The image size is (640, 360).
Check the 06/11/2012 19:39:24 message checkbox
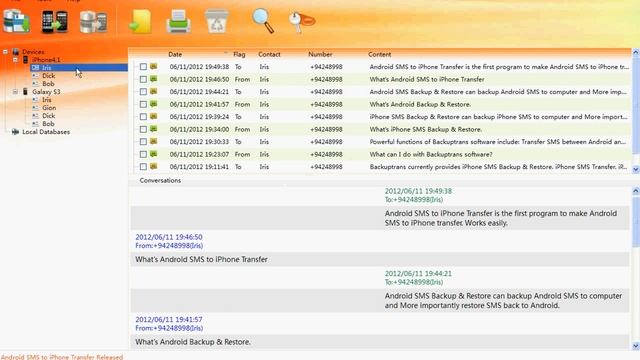[143, 117]
